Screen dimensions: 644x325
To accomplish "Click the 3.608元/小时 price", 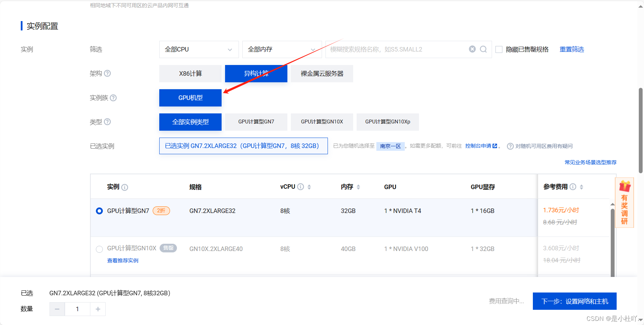I will pyautogui.click(x=561, y=248).
